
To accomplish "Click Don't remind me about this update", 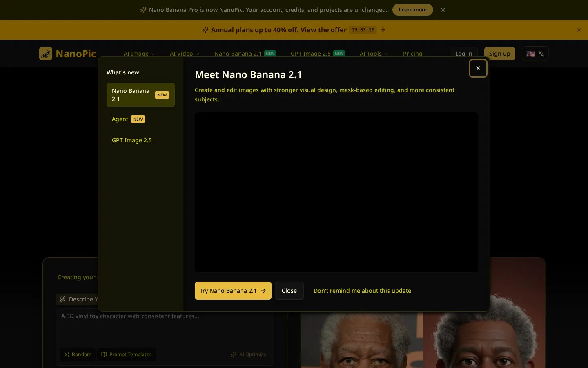I will pos(362,291).
